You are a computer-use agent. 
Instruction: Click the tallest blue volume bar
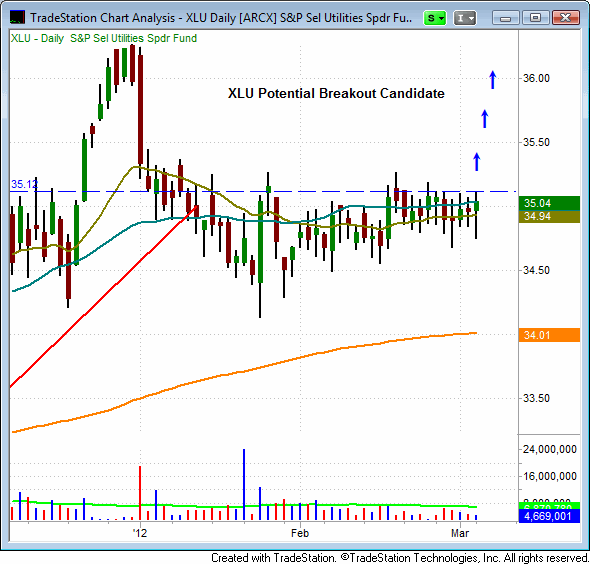click(244, 485)
